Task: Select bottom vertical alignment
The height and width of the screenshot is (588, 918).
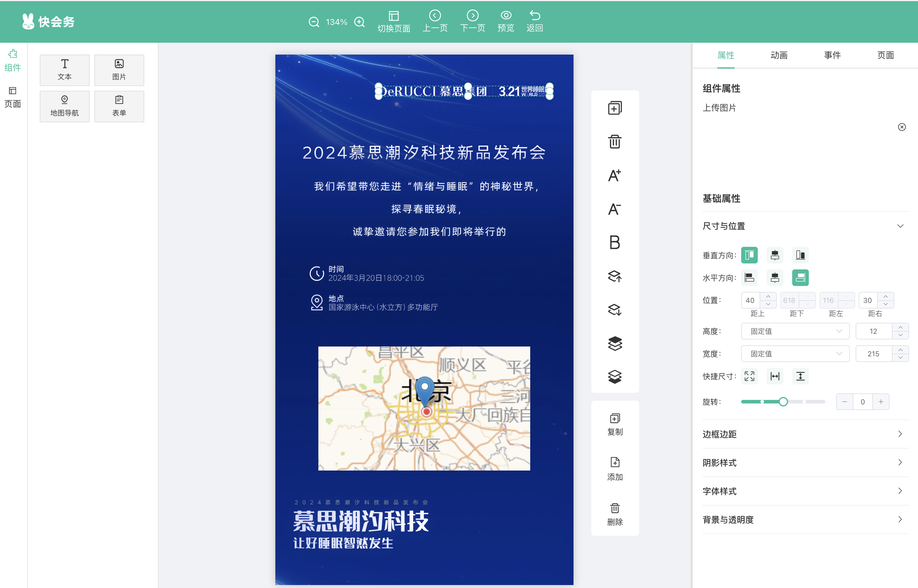Action: pos(801,255)
